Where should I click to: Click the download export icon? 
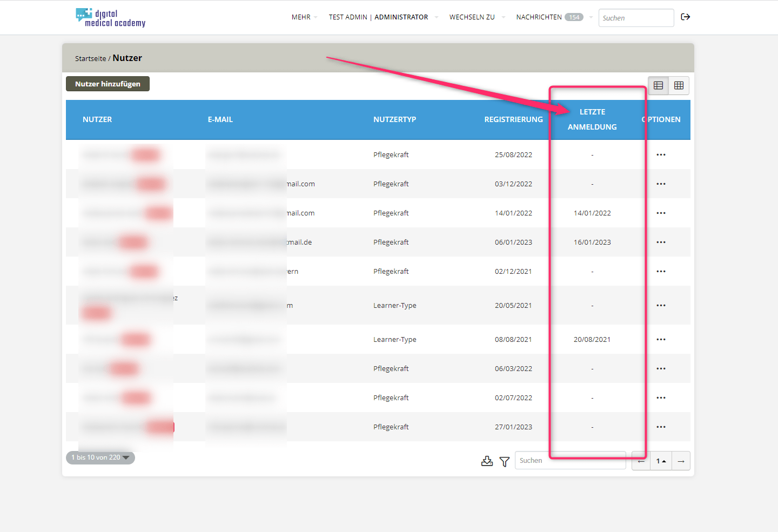pyautogui.click(x=487, y=461)
